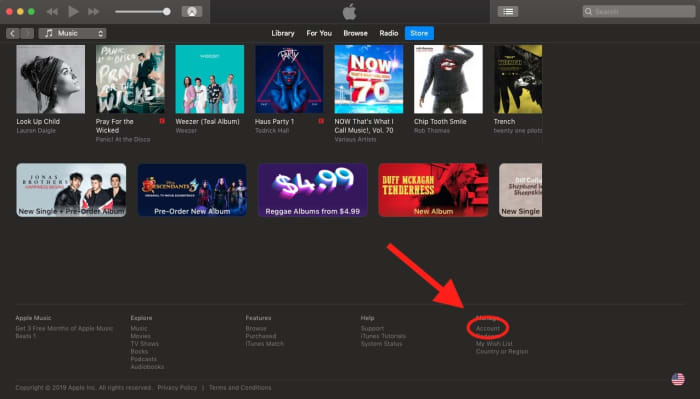Open the Trench album cover

518,79
